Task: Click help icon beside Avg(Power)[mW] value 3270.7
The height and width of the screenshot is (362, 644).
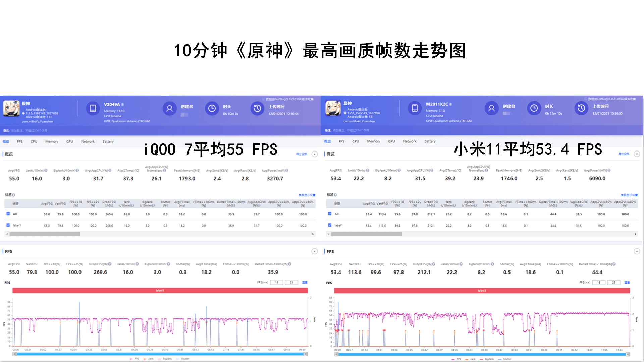Action: click(287, 170)
